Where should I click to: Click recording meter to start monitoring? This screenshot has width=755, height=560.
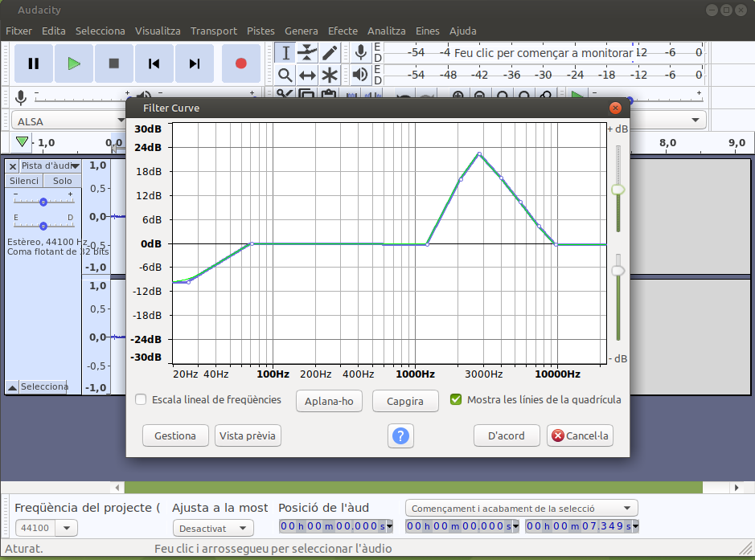[544, 53]
